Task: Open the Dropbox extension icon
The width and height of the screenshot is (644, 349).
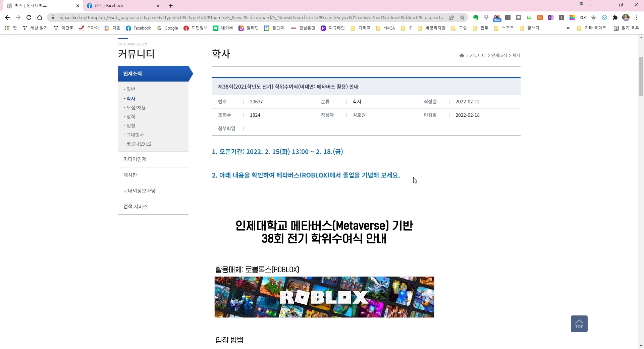Action: pyautogui.click(x=486, y=17)
